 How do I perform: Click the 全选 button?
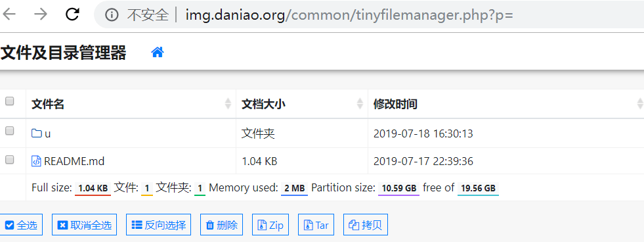click(x=21, y=225)
